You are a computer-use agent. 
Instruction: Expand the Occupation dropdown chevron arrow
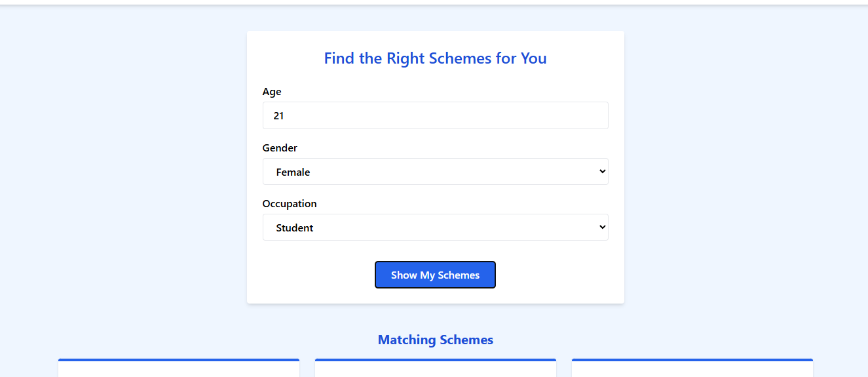click(602, 228)
